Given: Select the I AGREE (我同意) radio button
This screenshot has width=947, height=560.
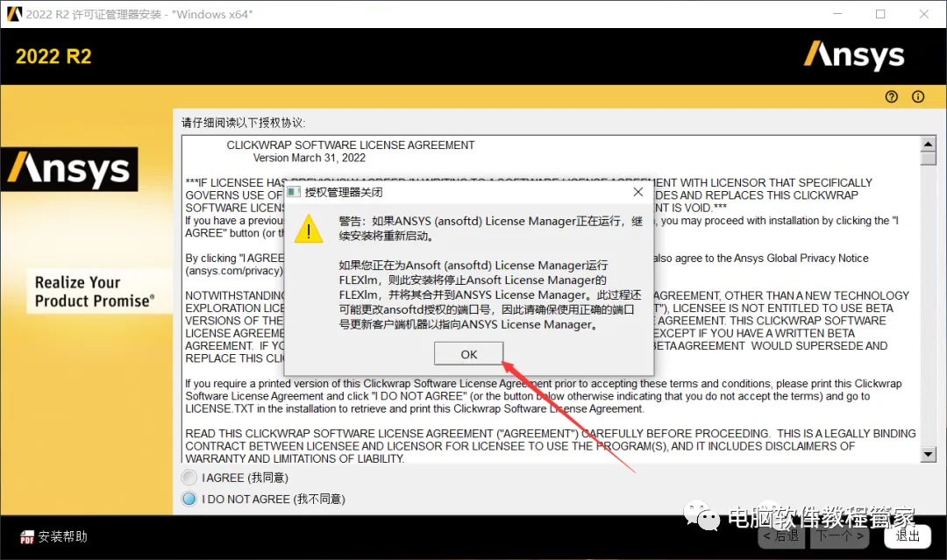Looking at the screenshot, I should tap(189, 478).
